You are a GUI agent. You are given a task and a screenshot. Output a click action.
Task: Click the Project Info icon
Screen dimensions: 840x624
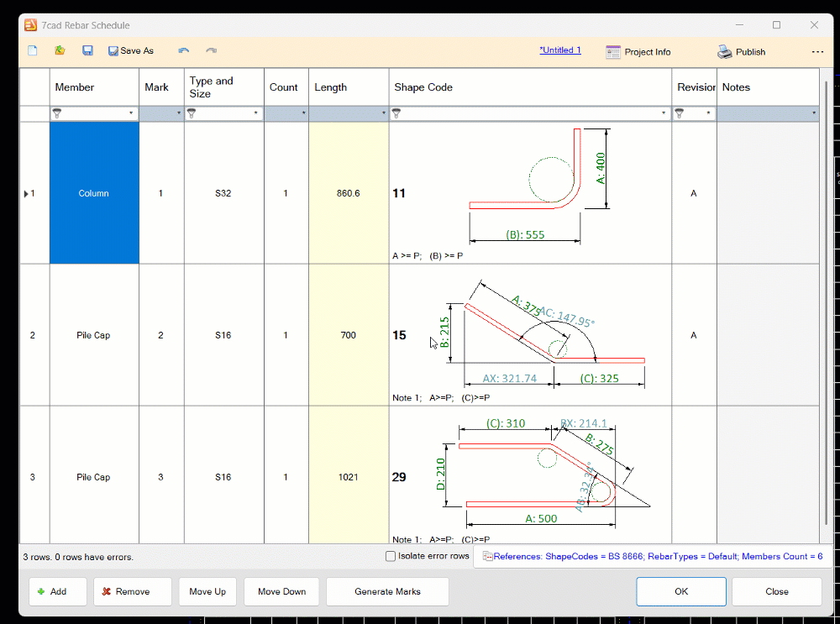(613, 51)
